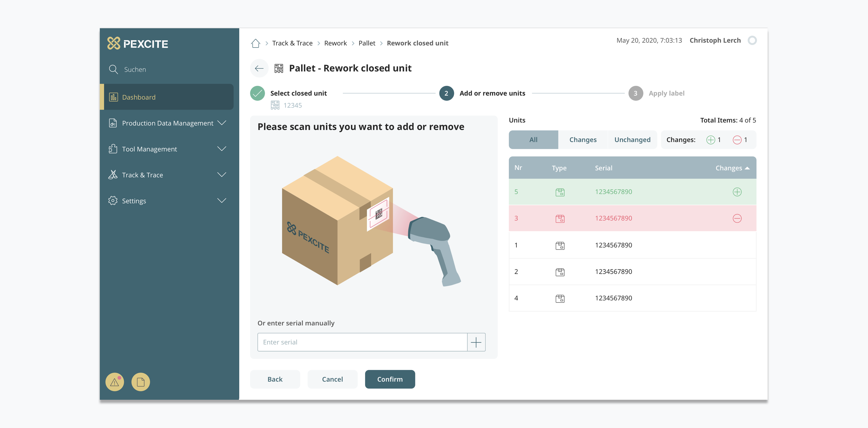Open the document icon in sidebar footer
Image resolution: width=868 pixels, height=428 pixels.
[141, 382]
